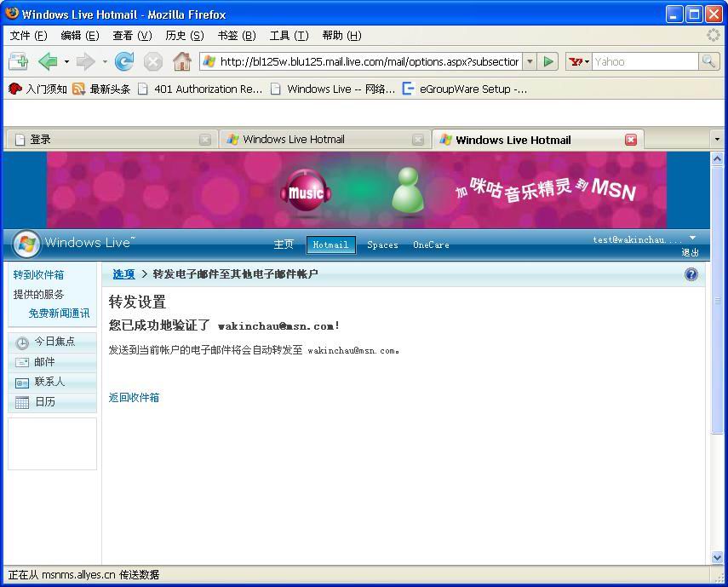Open the list all tabs dropdown
The width and height of the screenshot is (728, 587).
coord(716,140)
